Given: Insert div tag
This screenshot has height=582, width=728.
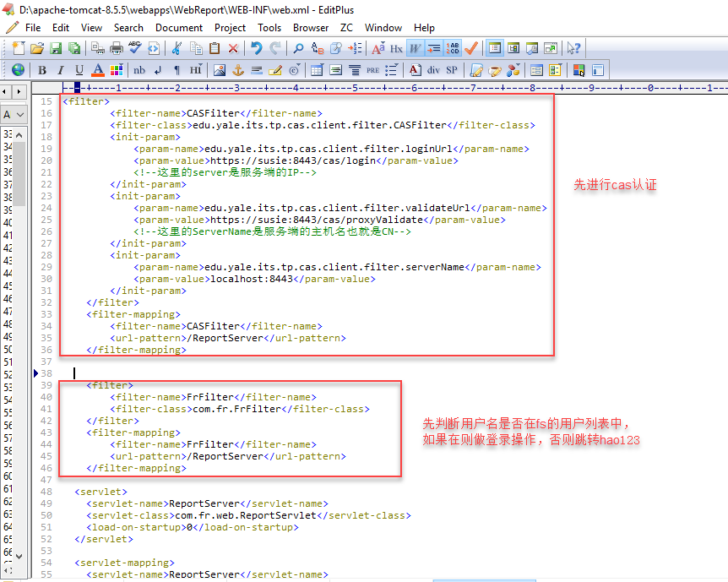Looking at the screenshot, I should (433, 70).
